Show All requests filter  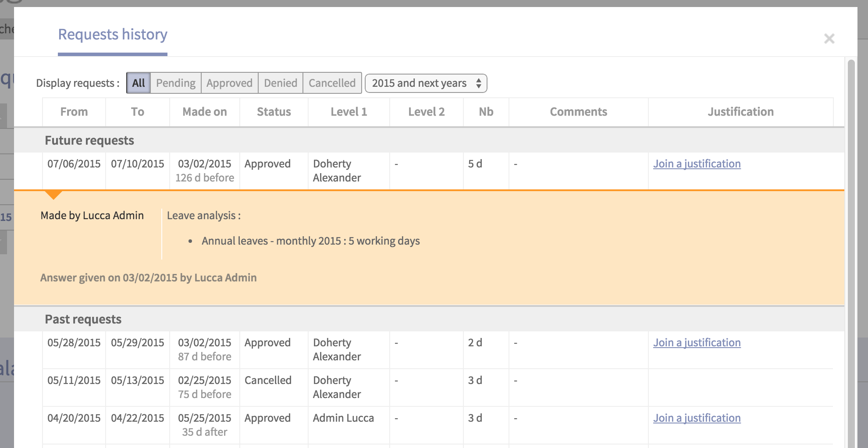point(139,83)
